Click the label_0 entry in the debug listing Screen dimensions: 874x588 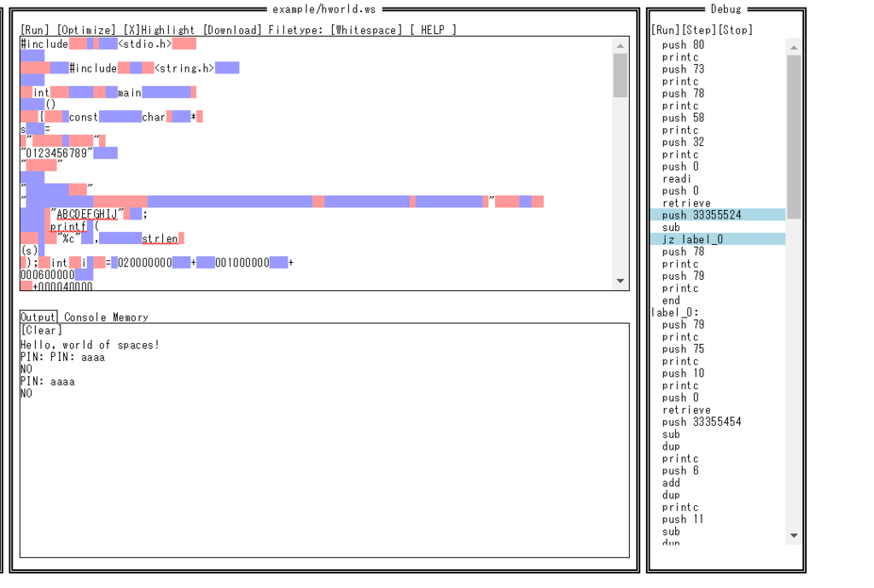(x=674, y=312)
